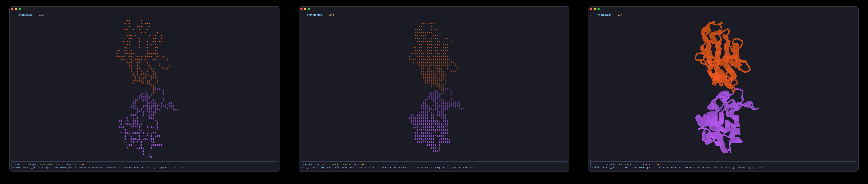Screen dimensions: 868x184
Task: Close the Braille window with red button
Action: [12, 9]
